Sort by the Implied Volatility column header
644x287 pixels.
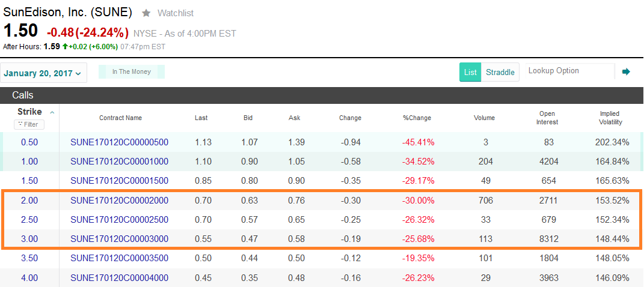[x=610, y=118]
